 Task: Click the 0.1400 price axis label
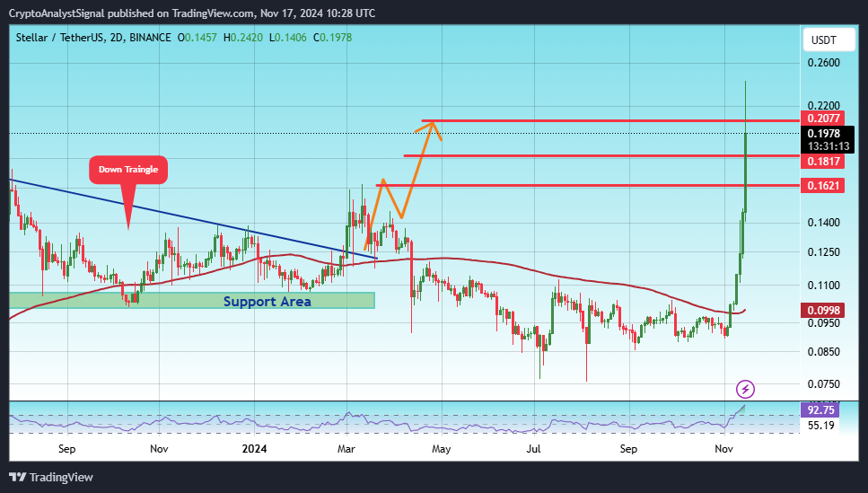(824, 222)
